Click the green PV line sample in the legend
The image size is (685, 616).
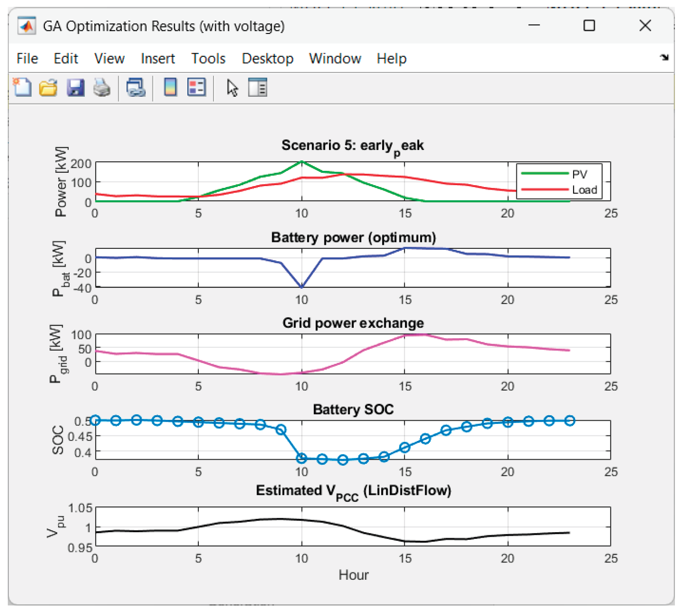(545, 174)
